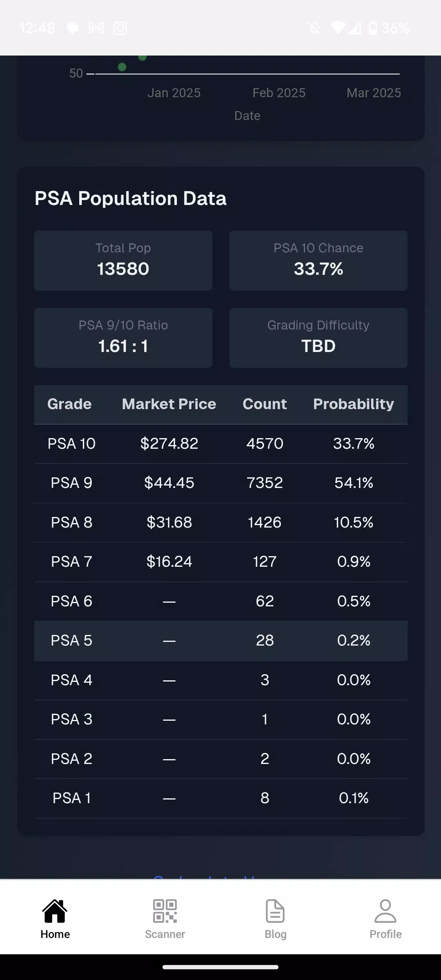The width and height of the screenshot is (441, 980).
Task: Click the partially visible blue link below table
Action: point(204,877)
